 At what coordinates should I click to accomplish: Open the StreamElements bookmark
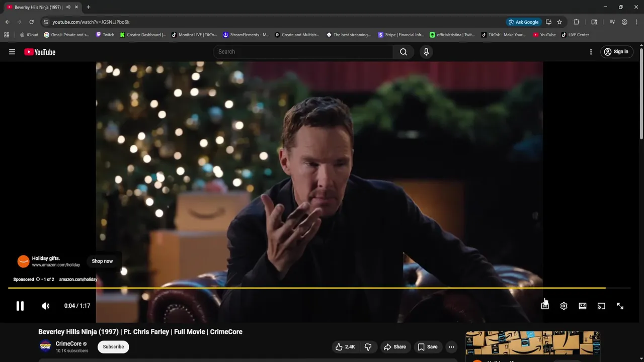click(x=246, y=35)
